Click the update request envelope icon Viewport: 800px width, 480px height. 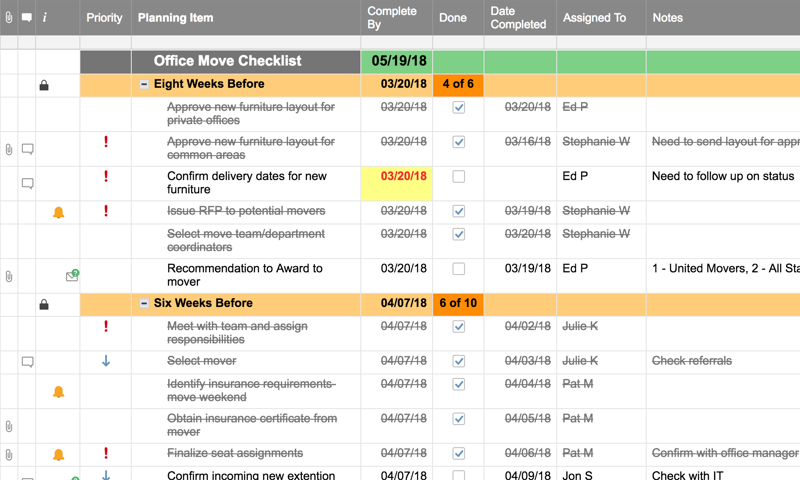point(72,276)
